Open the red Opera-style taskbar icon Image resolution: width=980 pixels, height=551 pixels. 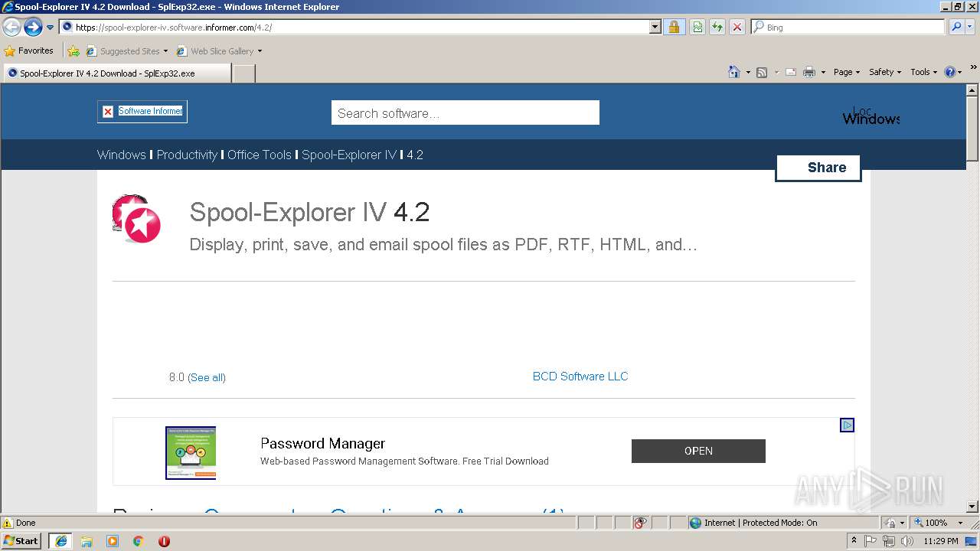tap(164, 541)
